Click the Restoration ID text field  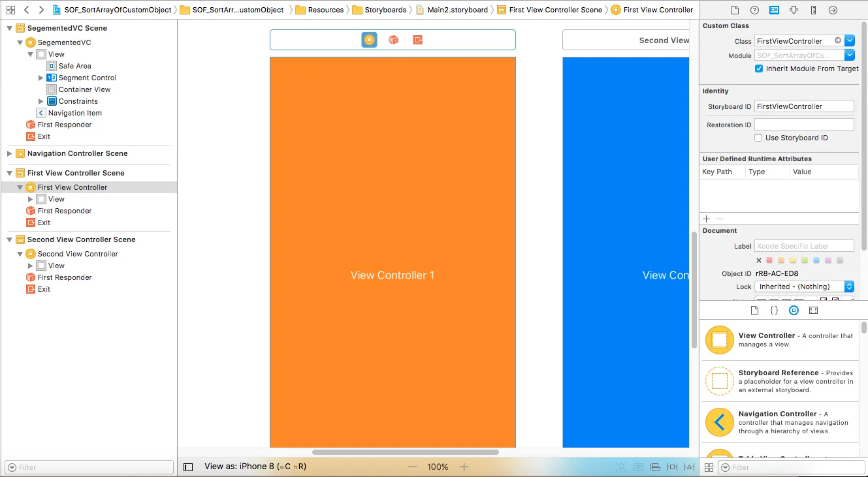pyautogui.click(x=804, y=125)
